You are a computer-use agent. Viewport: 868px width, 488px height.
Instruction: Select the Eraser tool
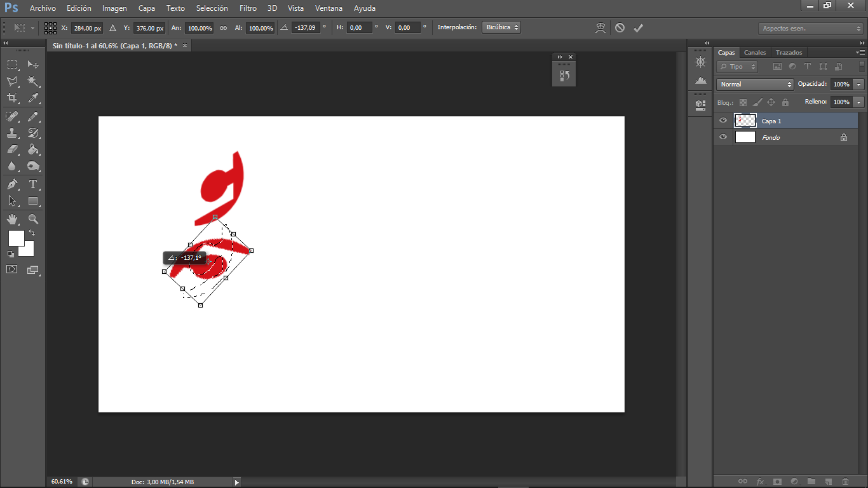tap(12, 150)
